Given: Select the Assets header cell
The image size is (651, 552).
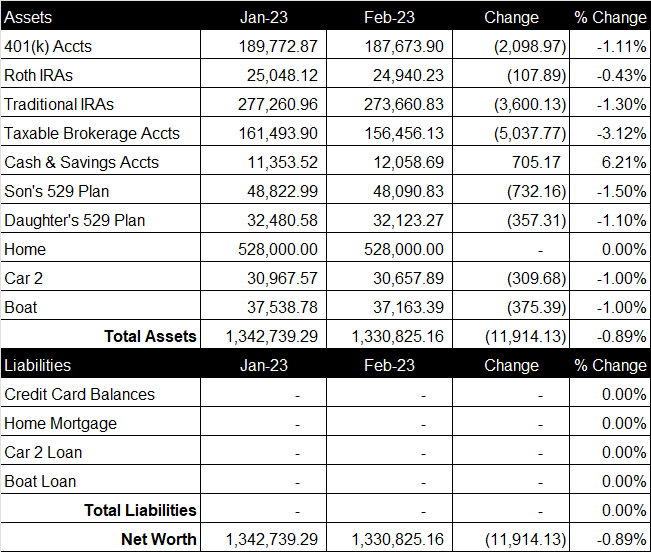Looking at the screenshot, I should 100,17.
